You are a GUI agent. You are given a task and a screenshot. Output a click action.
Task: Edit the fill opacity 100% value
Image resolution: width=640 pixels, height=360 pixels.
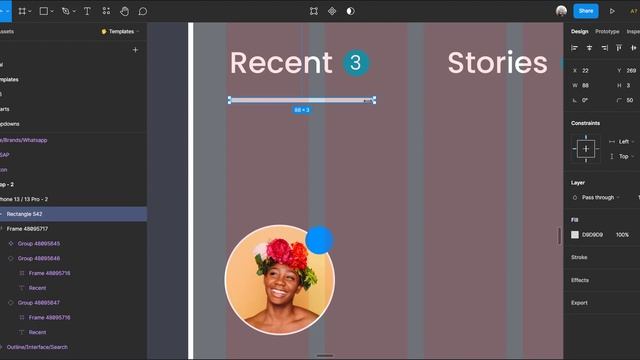click(x=622, y=235)
